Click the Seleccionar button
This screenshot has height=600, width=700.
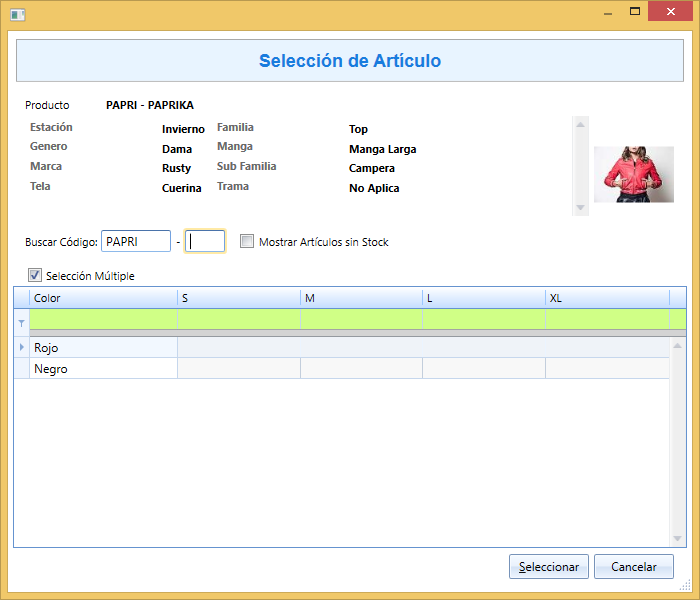tap(549, 567)
